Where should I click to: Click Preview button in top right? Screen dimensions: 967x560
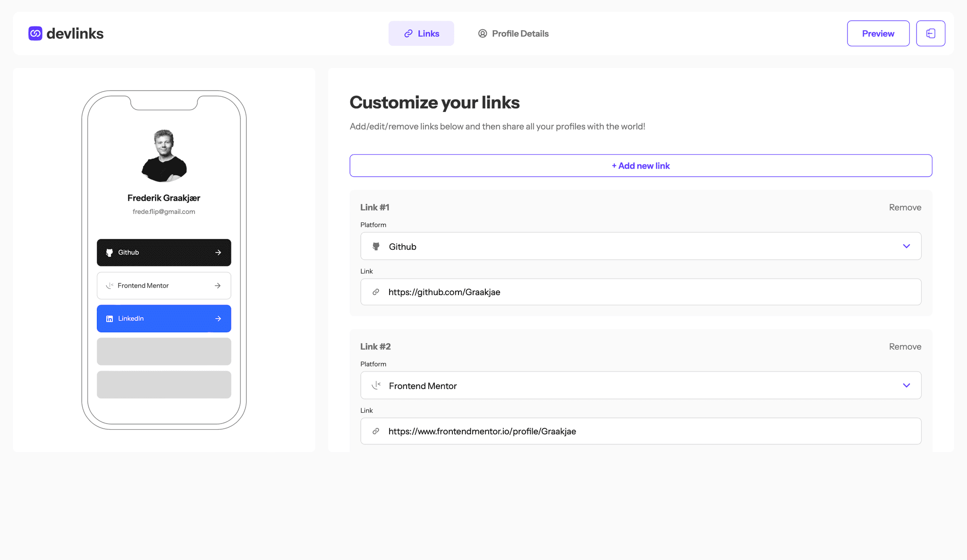pyautogui.click(x=878, y=33)
